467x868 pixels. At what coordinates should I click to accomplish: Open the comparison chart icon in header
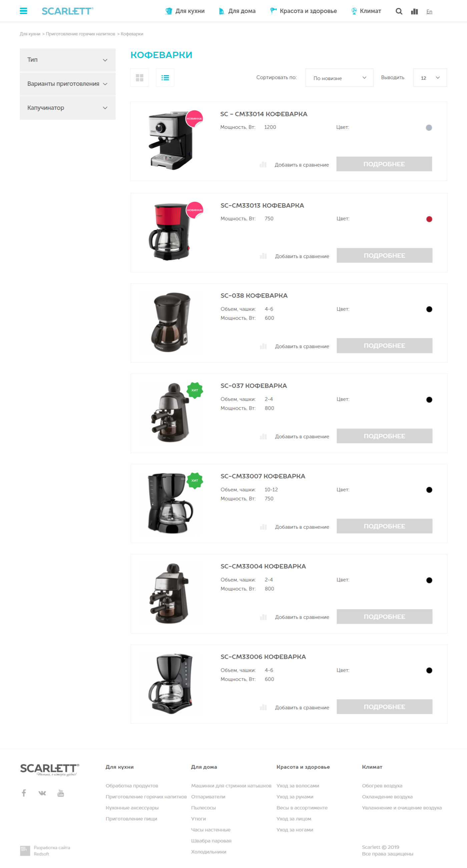(x=415, y=11)
